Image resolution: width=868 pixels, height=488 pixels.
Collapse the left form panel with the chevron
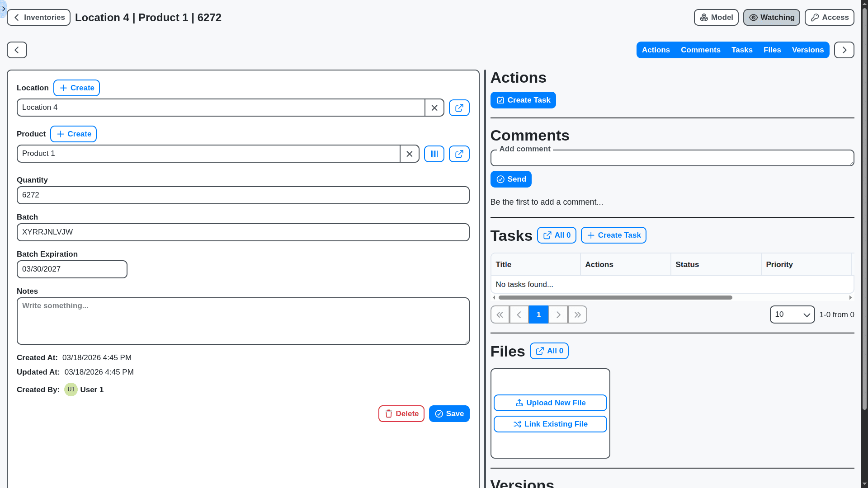click(16, 50)
